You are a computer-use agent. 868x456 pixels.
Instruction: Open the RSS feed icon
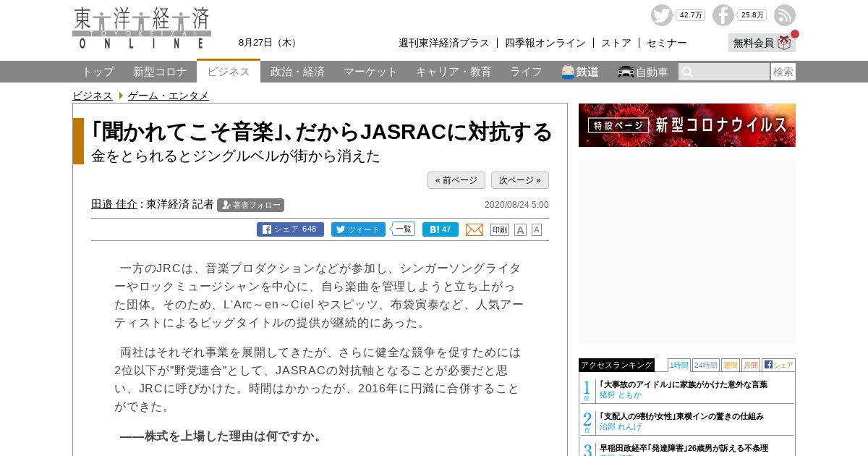pos(785,15)
